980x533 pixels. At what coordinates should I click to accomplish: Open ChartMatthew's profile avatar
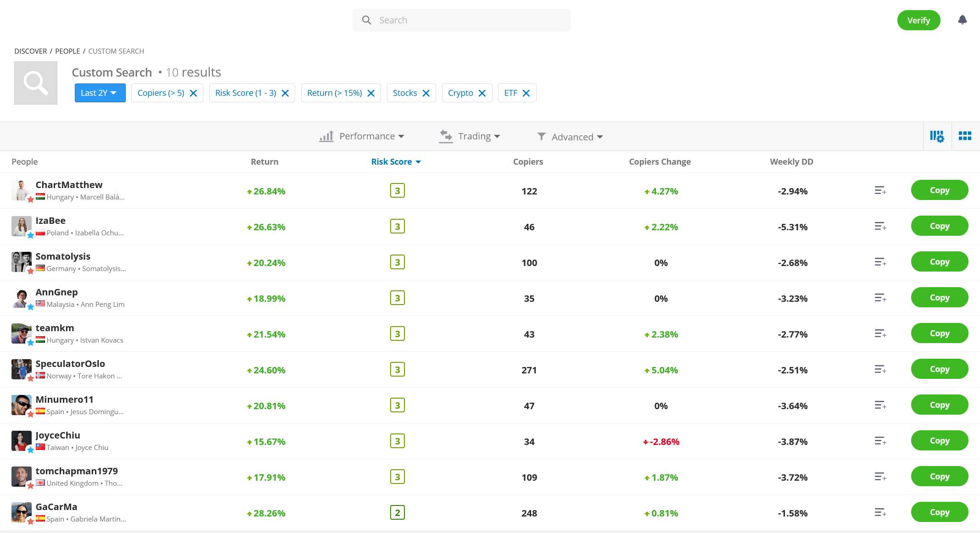pos(22,190)
